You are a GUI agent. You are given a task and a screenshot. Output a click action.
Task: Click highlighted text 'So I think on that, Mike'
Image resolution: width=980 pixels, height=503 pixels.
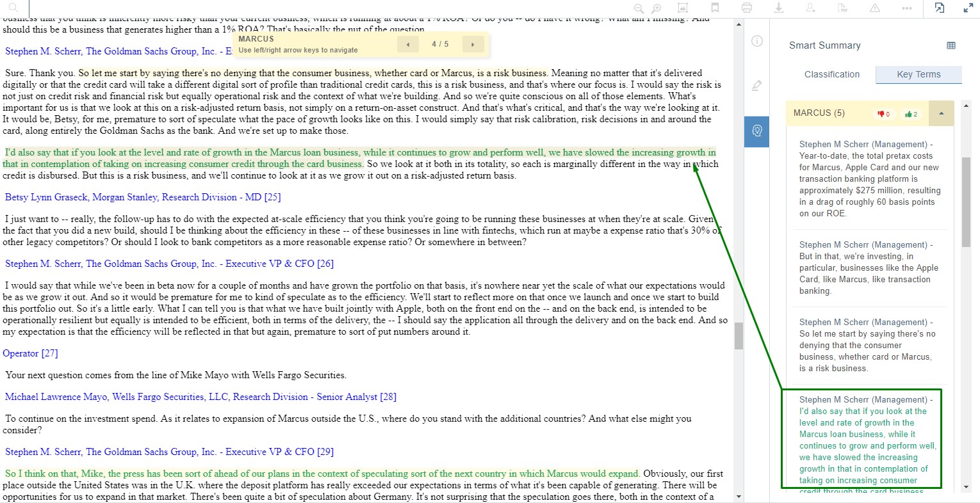tap(322, 474)
